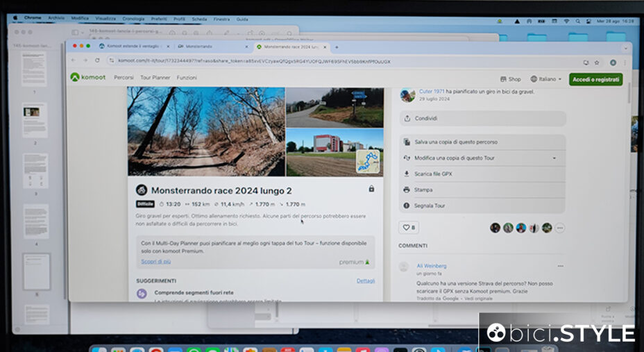Follow the 'Scopri di più' link

pos(155,261)
